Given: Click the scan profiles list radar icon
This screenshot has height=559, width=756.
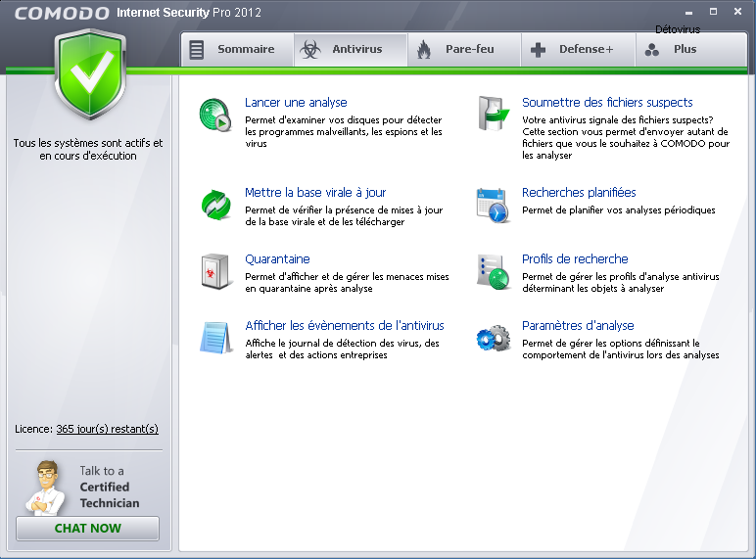Looking at the screenshot, I should pyautogui.click(x=494, y=272).
